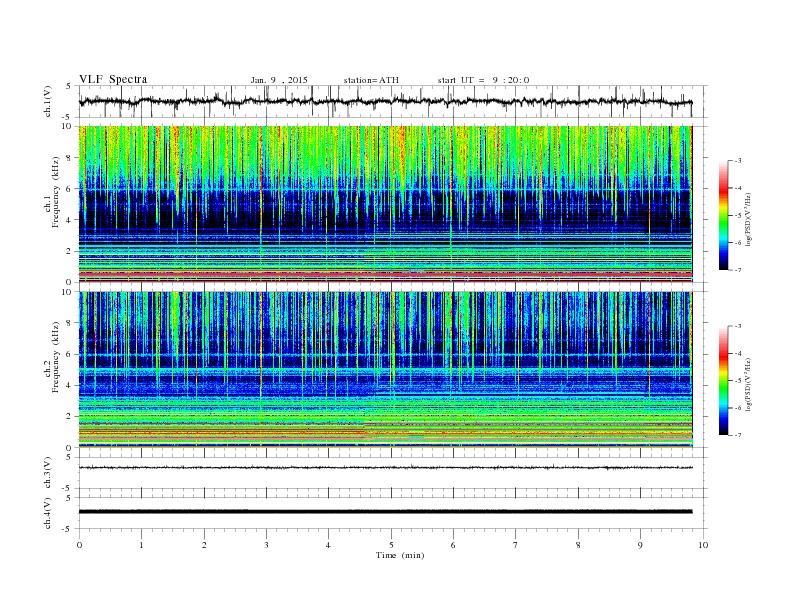
Task: Click the ch.1 spectrogram color bar
Action: click(x=723, y=215)
